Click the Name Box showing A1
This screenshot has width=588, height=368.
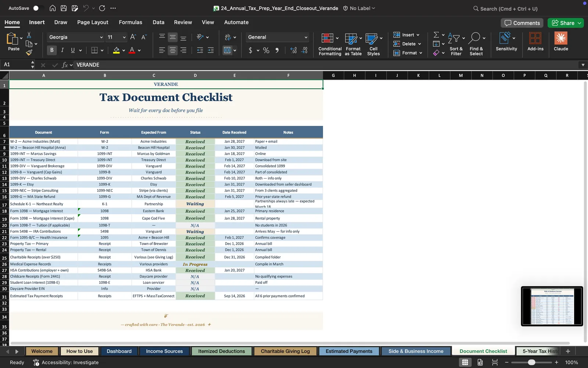15,65
